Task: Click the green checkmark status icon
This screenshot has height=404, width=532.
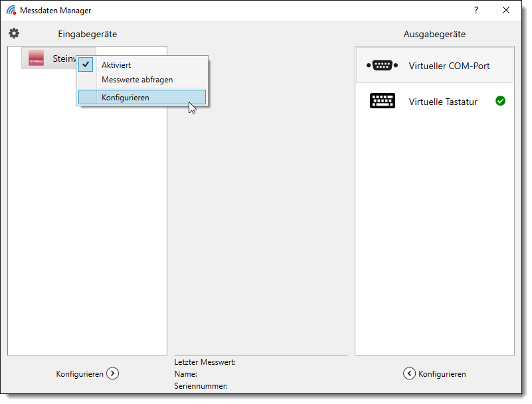Action: pos(500,101)
